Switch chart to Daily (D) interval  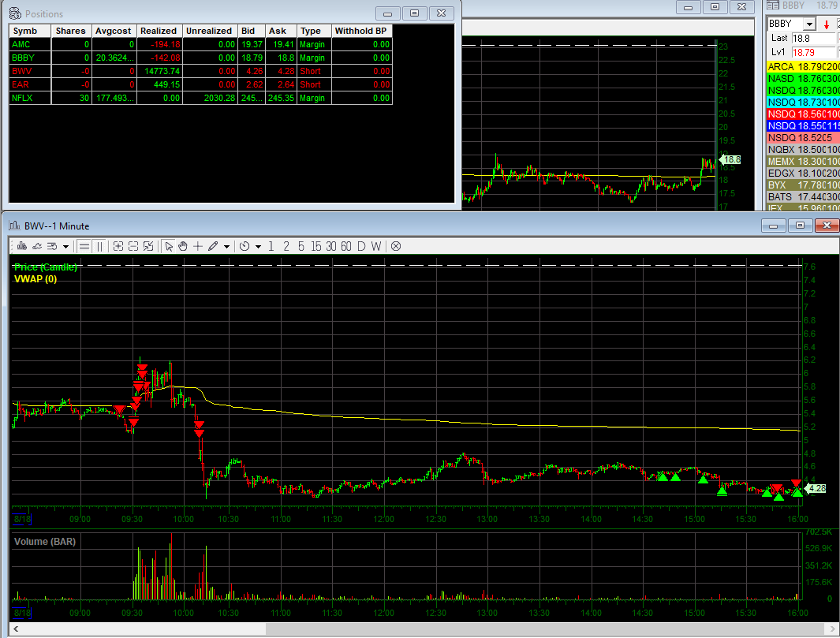pos(361,246)
